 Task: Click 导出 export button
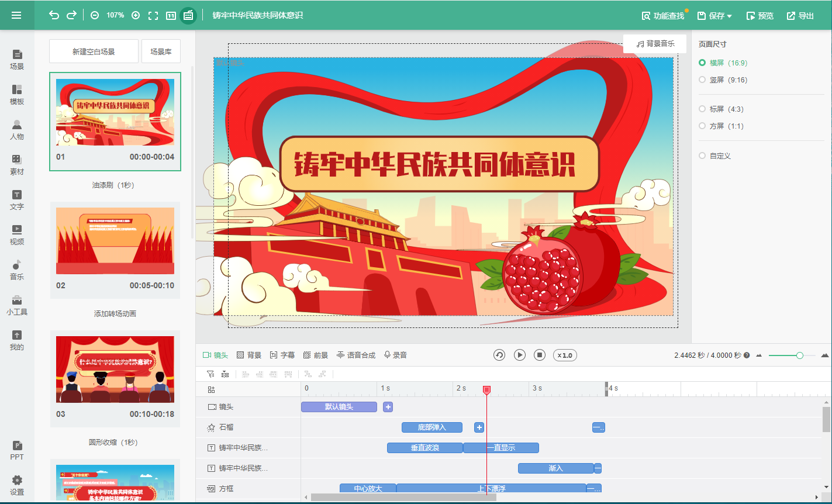coord(800,16)
